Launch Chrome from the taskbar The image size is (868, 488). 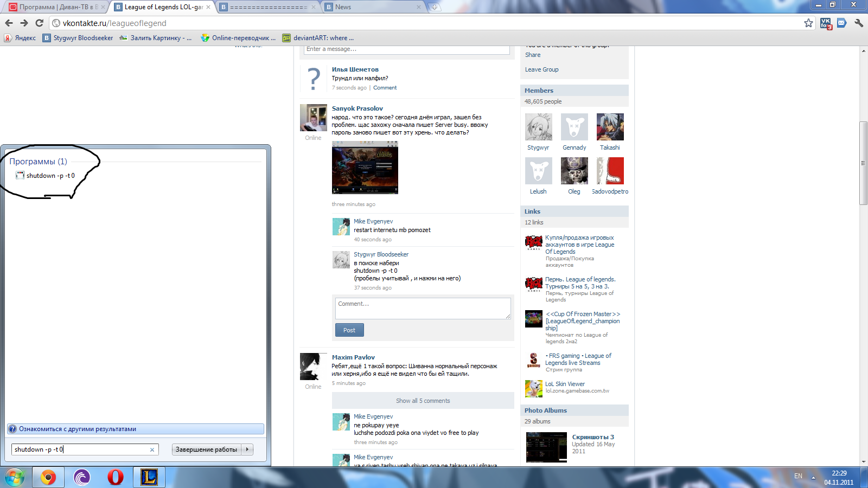click(48, 477)
